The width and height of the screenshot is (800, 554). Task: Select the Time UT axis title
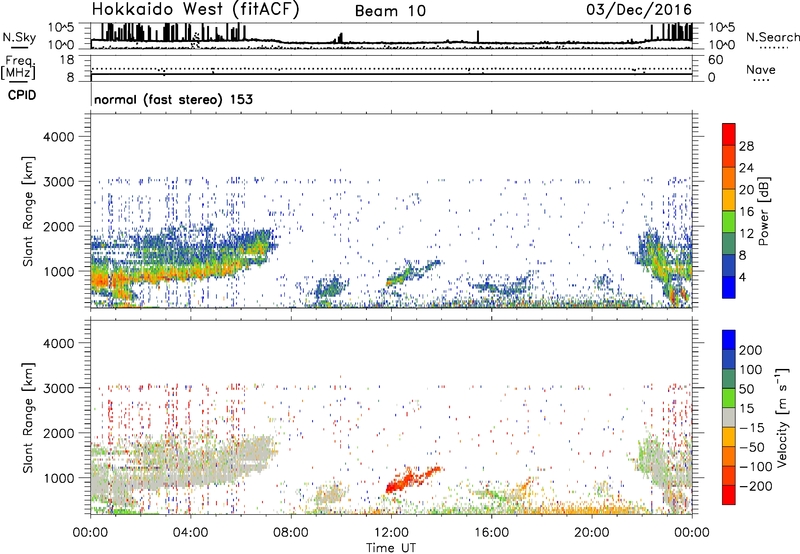coord(391,548)
